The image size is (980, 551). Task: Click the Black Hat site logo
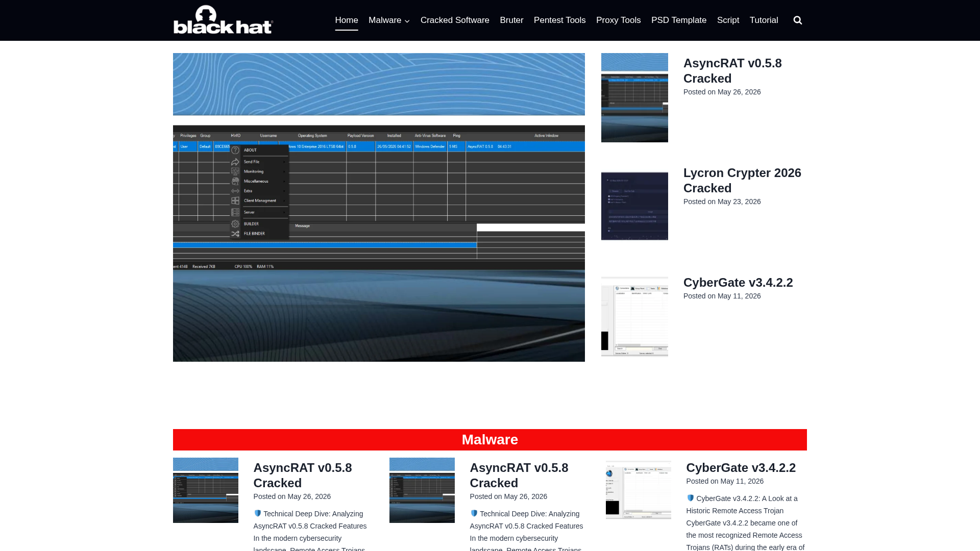click(223, 20)
